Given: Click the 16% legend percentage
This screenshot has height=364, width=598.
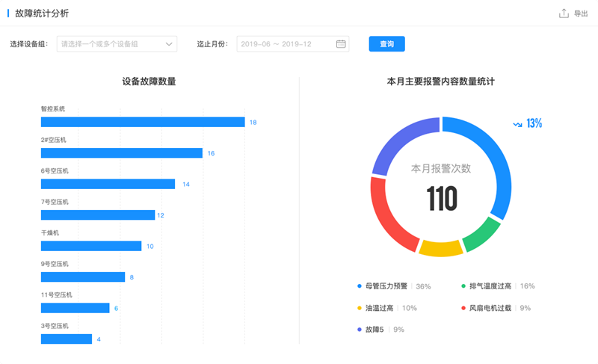Looking at the screenshot, I should point(528,286).
